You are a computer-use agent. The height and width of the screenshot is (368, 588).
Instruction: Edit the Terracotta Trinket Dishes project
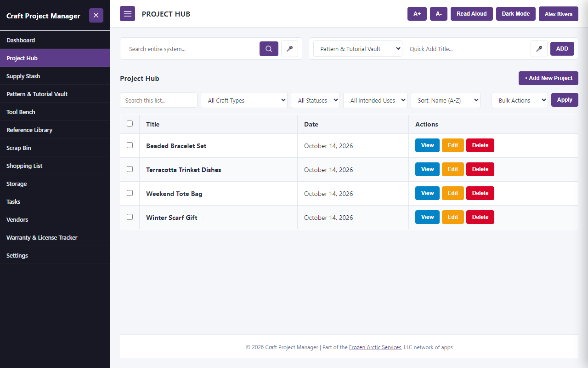coord(453,169)
